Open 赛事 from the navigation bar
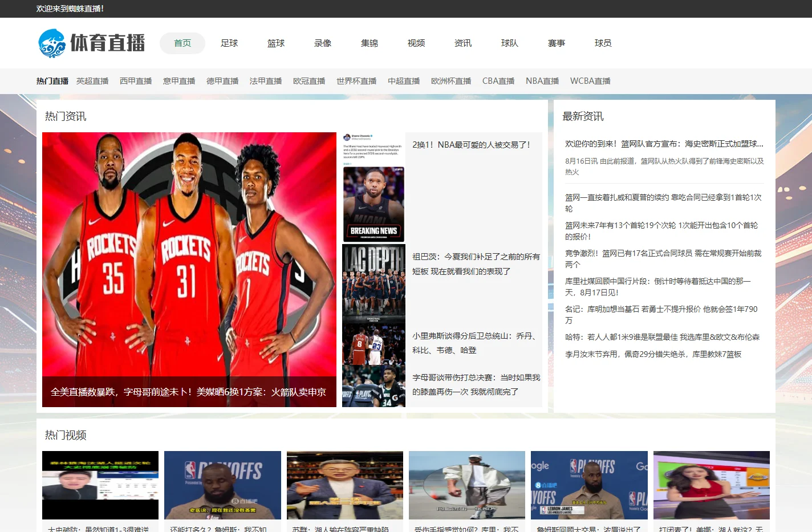This screenshot has width=812, height=532. point(557,43)
